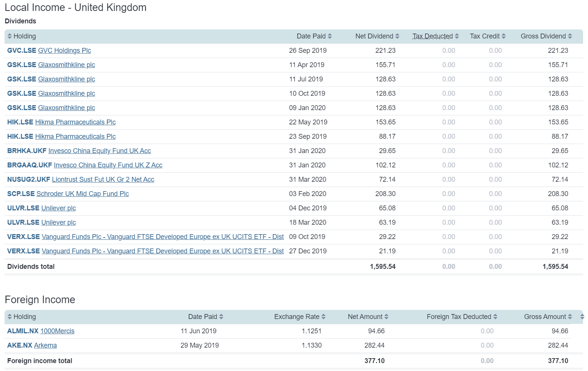
Task: Click the GVC.LSE ticker text
Action: pyautogui.click(x=22, y=51)
